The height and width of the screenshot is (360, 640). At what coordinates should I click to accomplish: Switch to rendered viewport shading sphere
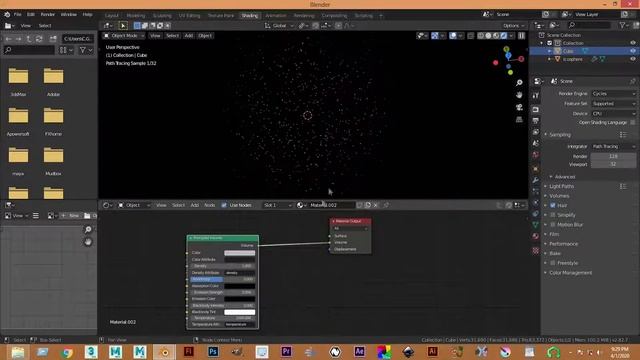tap(503, 36)
